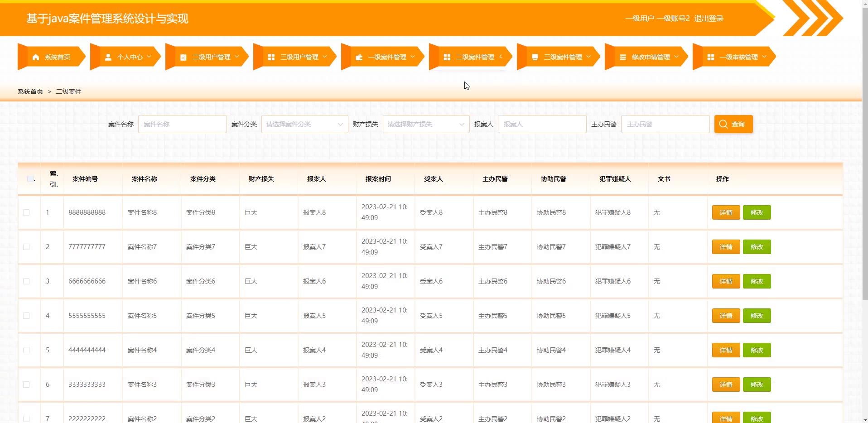The width and height of the screenshot is (868, 423).
Task: Focus the 案件名称 search input
Action: 182,124
